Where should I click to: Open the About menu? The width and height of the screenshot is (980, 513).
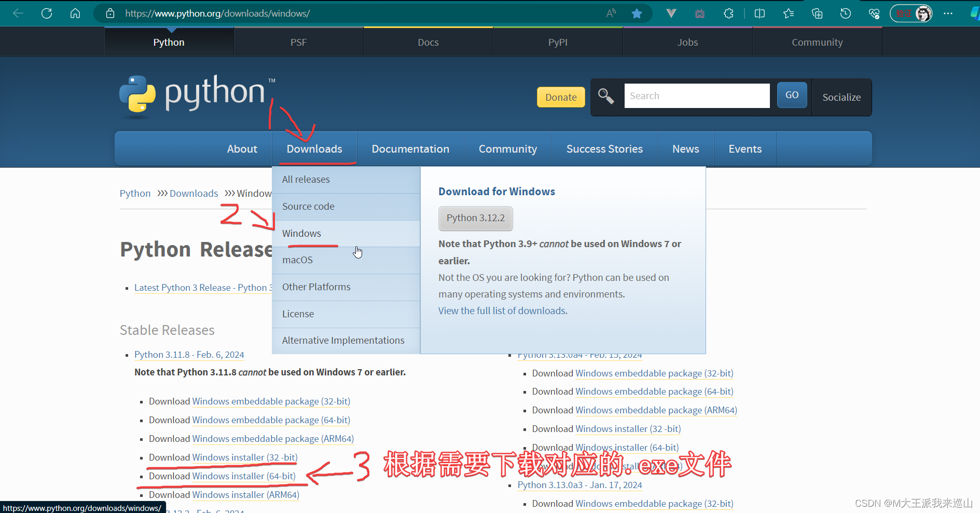pos(242,149)
